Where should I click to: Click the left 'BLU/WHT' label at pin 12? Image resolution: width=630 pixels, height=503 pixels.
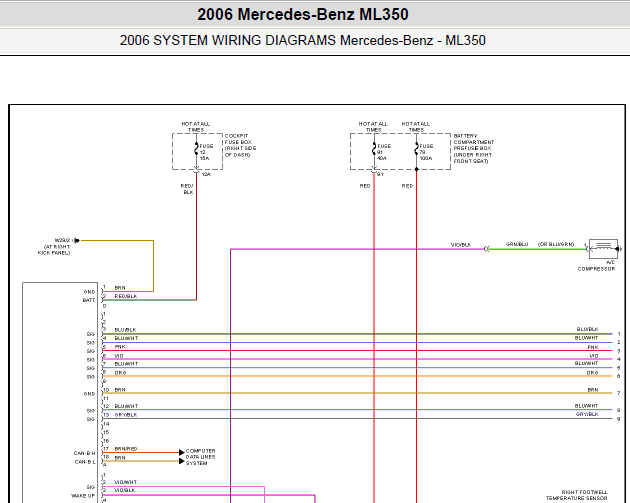[x=126, y=406]
